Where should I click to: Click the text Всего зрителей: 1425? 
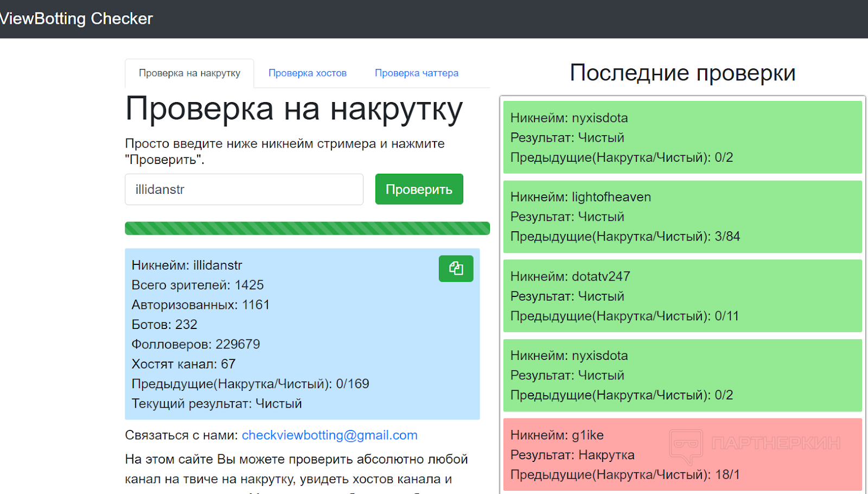(x=197, y=285)
